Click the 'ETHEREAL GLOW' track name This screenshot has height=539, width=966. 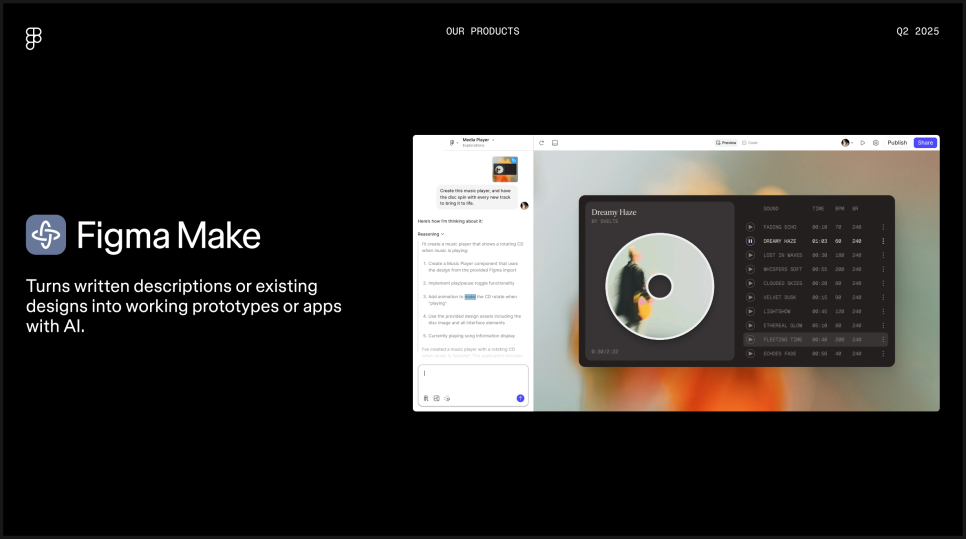(x=782, y=326)
